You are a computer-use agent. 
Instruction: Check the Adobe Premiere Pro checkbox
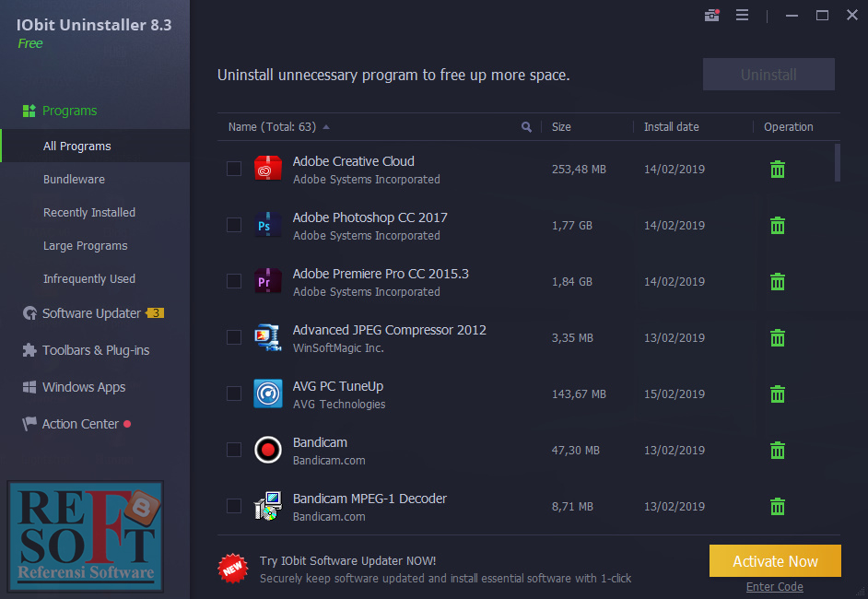[234, 281]
